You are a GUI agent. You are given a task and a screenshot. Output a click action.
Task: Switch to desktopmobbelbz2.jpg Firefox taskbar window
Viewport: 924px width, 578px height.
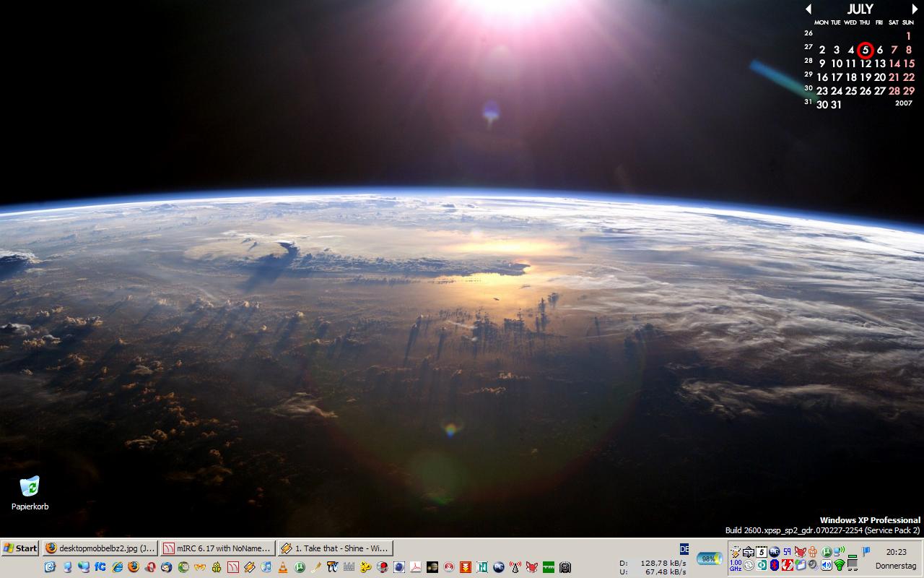(100, 548)
